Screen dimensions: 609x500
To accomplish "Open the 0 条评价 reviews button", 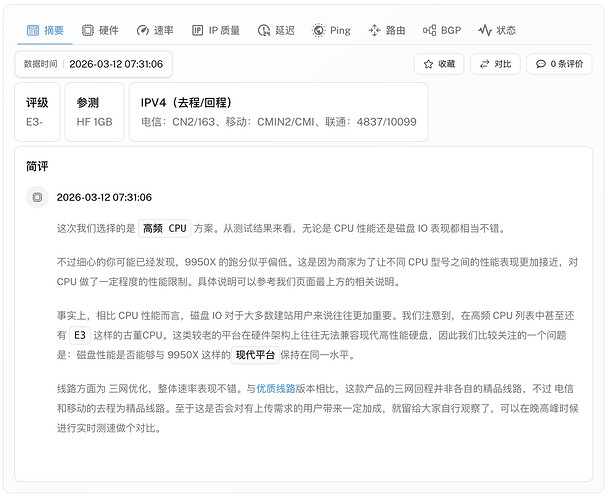I will 559,64.
